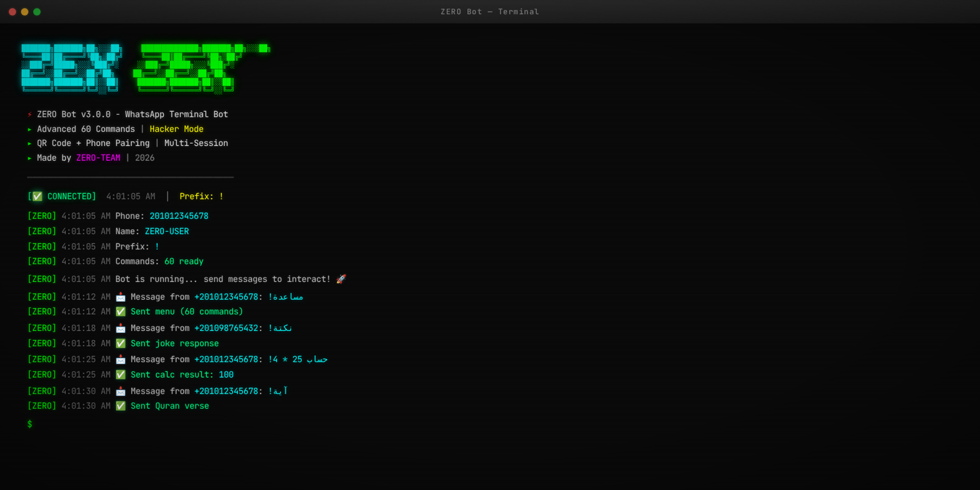The image size is (980, 490).
Task: Click Arabic command '!نكتة' text
Action: pos(280,328)
